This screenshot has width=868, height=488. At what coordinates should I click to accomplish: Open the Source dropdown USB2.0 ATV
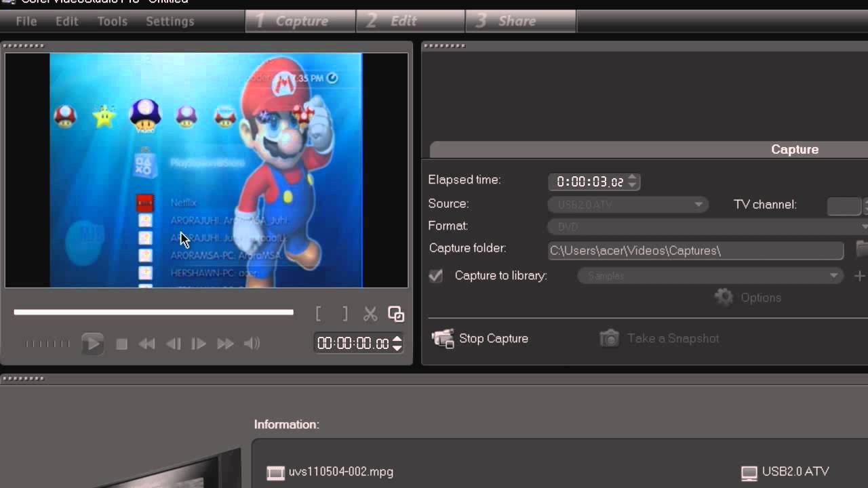coord(628,204)
